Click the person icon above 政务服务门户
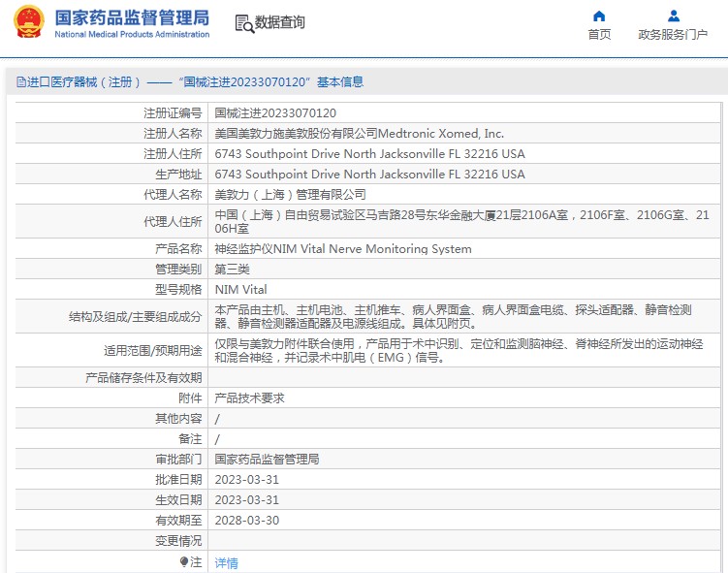The height and width of the screenshot is (573, 728). 673,16
